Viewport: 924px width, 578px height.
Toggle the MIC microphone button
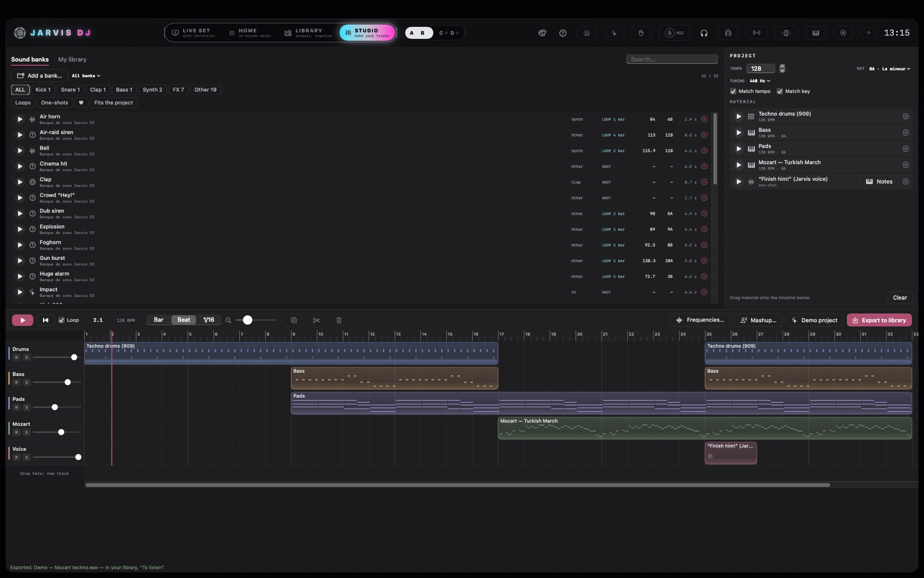coord(675,33)
